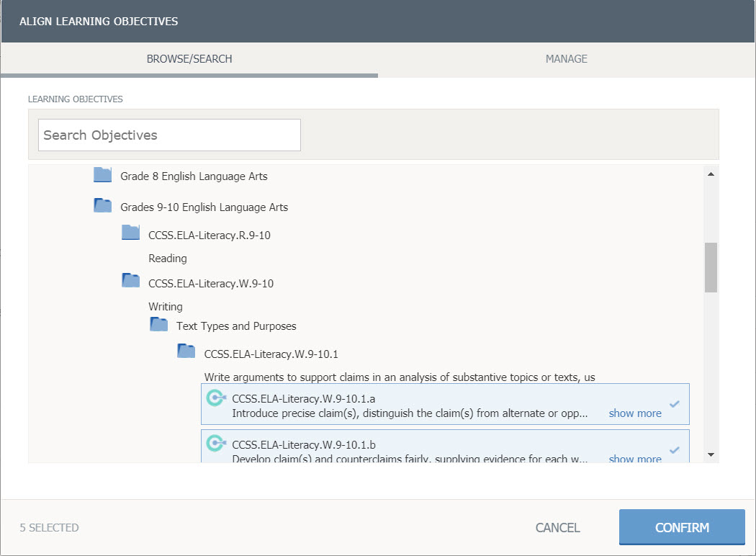Viewport: 756px width, 556px height.
Task: Click the Text Types and Purposes folder icon
Action: click(x=158, y=324)
